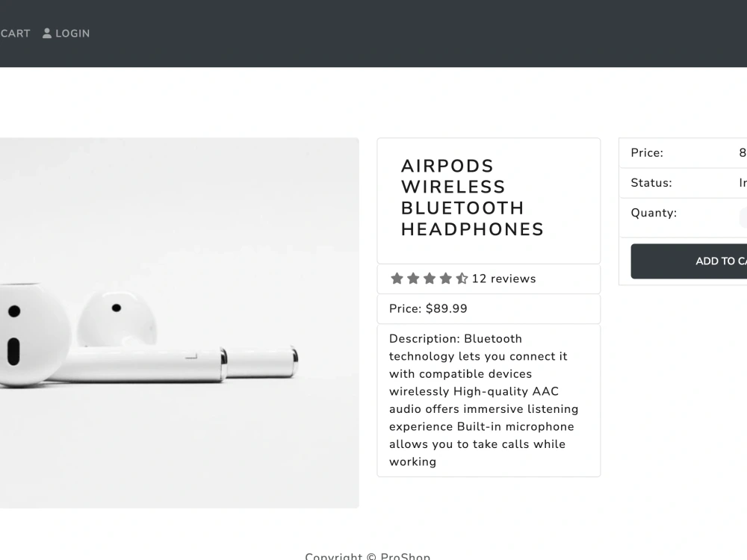Open the LOGIN text link in navbar
This screenshot has height=560, width=747.
pos(72,34)
